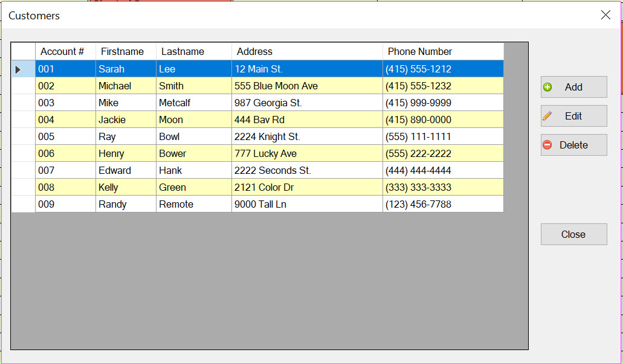Select last name Remote
623x364 pixels.
coord(194,204)
